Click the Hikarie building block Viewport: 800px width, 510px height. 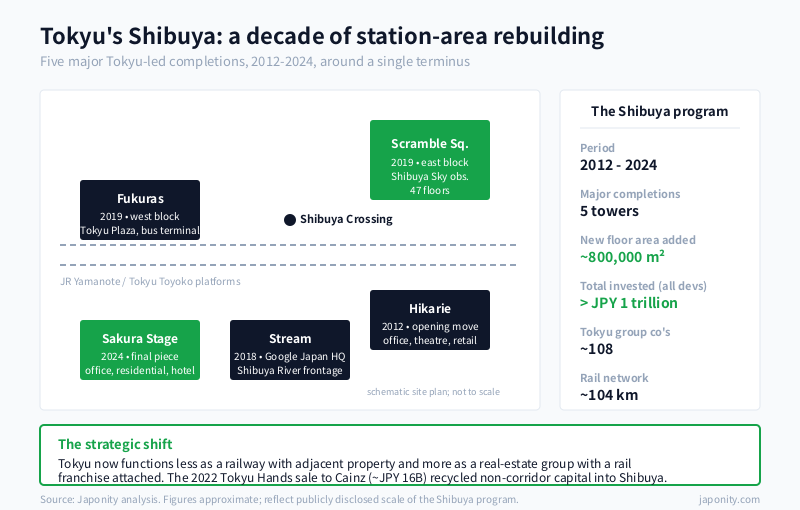(x=430, y=320)
